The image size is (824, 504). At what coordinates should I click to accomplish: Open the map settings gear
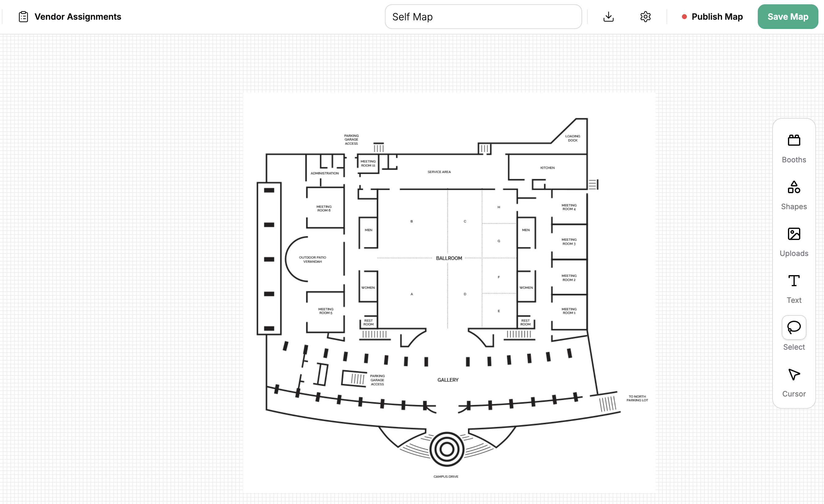(x=645, y=16)
